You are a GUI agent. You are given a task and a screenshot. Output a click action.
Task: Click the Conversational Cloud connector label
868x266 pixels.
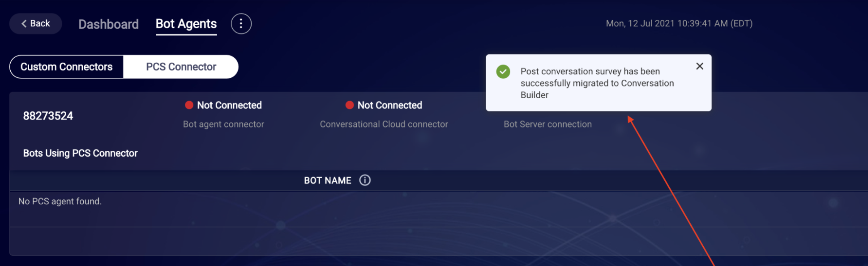point(384,124)
